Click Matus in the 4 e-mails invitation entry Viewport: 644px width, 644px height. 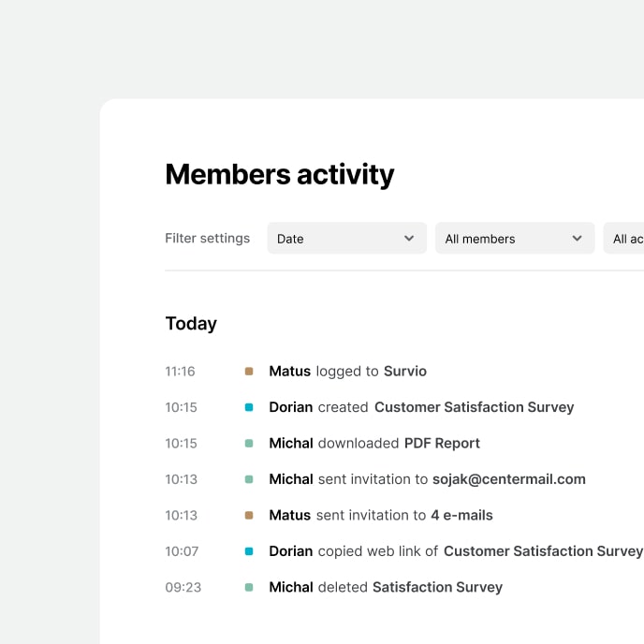pos(289,515)
